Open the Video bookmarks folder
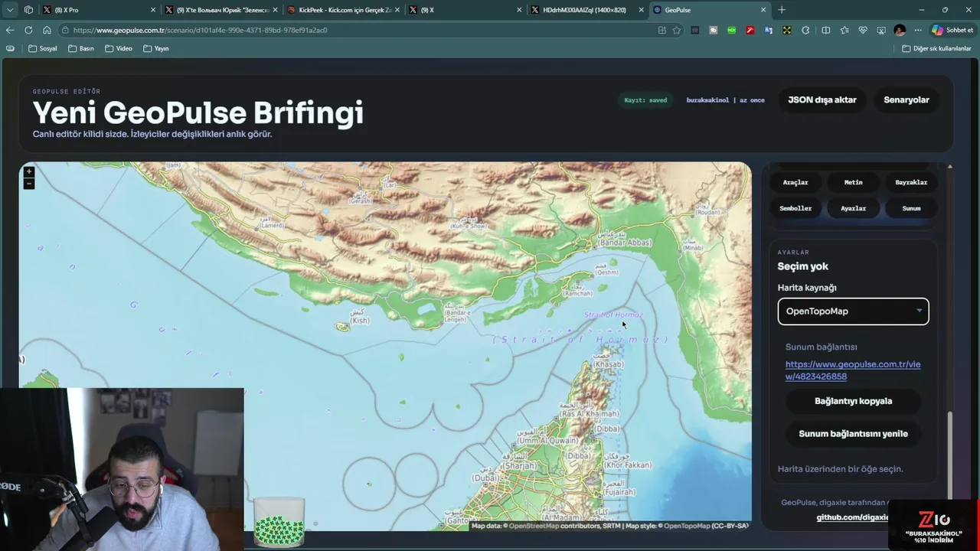The width and height of the screenshot is (980, 551). pos(119,48)
